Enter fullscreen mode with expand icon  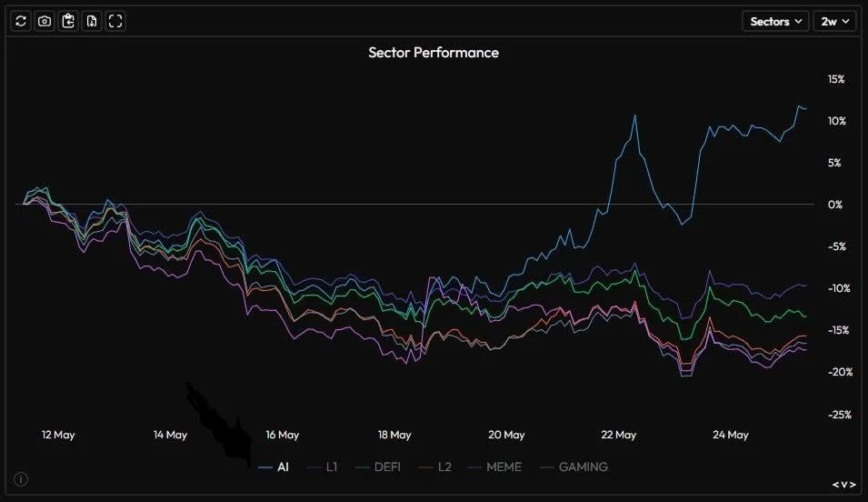point(115,21)
